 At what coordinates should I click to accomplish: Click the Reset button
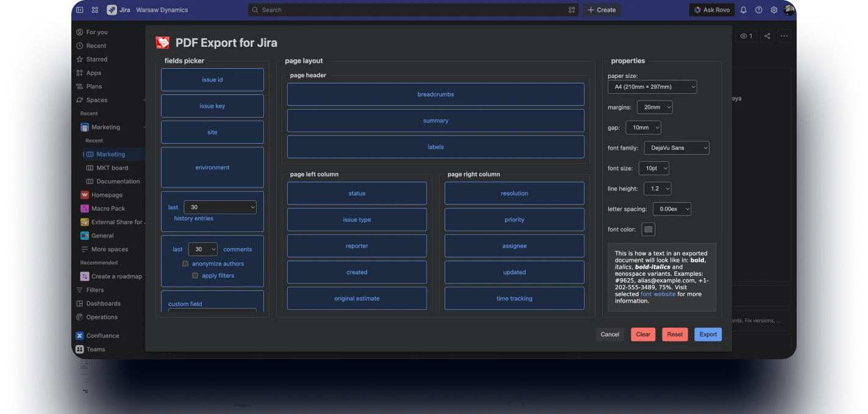(x=675, y=334)
